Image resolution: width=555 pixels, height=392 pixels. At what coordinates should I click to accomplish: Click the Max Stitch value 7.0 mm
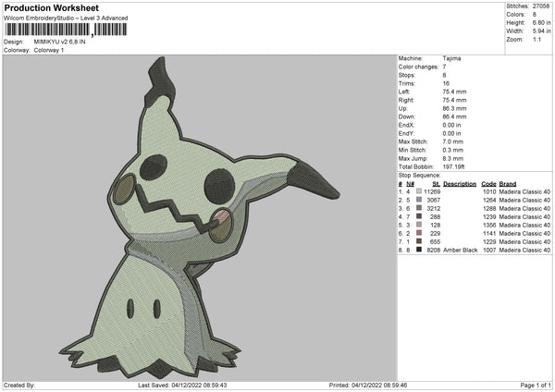(452, 141)
